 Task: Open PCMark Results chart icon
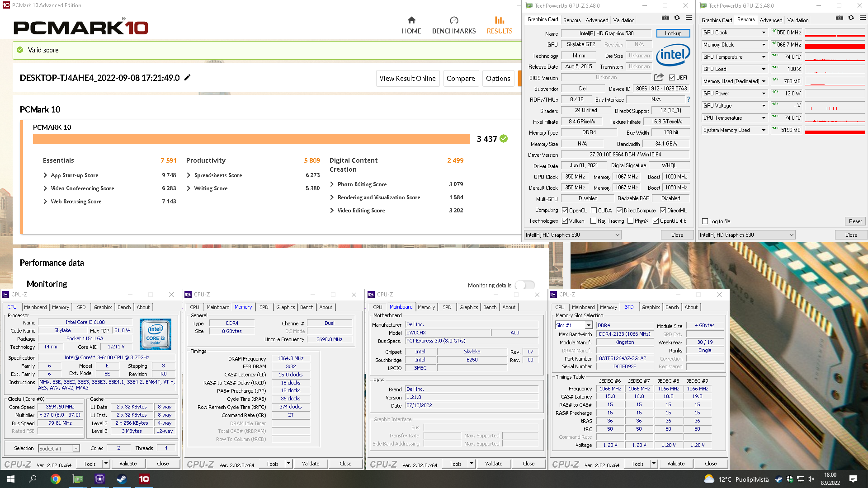499,20
